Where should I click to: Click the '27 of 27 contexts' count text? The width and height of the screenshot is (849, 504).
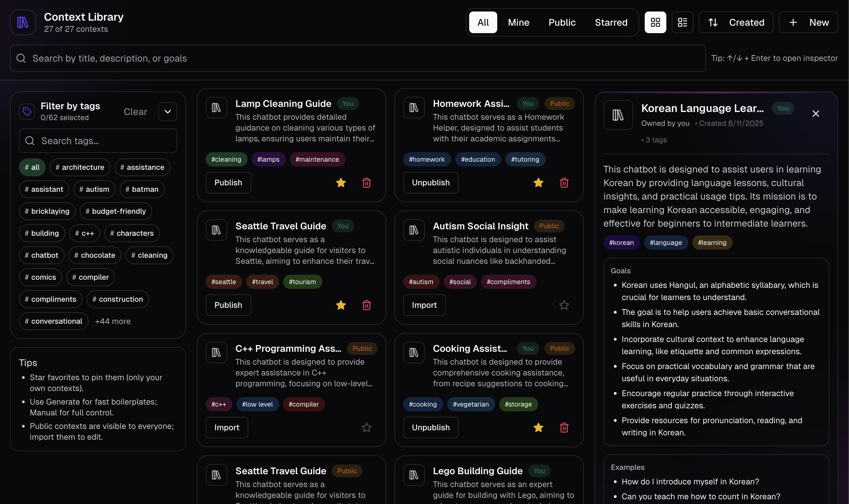[76, 29]
